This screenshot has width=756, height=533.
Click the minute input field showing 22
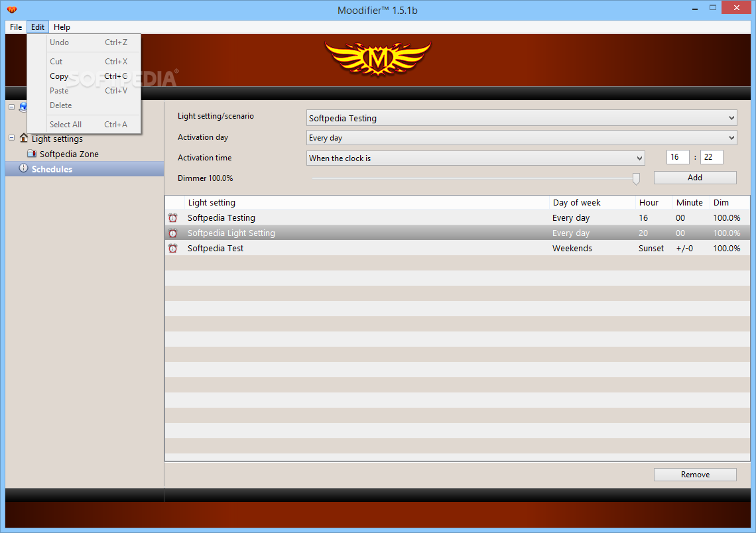click(x=711, y=157)
